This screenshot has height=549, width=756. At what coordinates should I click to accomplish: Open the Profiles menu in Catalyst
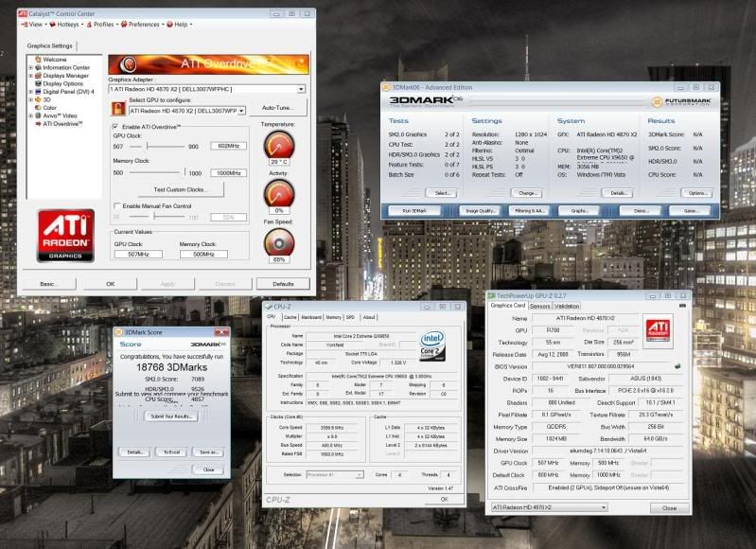click(x=103, y=24)
